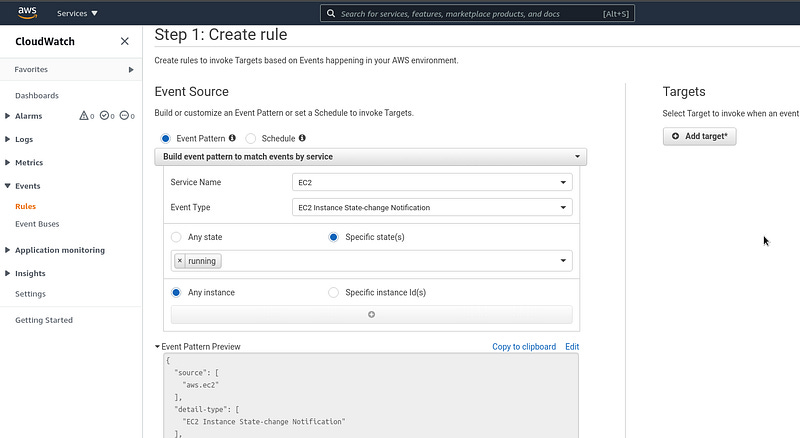The image size is (800, 438).
Task: Open Rules under Events
Action: coord(26,206)
